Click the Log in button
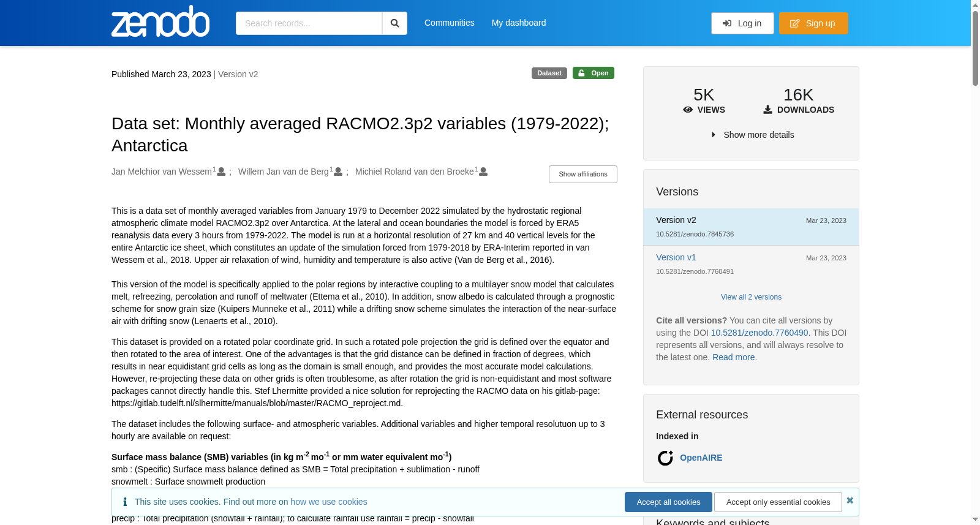Viewport: 980px width, 525px height. click(742, 23)
